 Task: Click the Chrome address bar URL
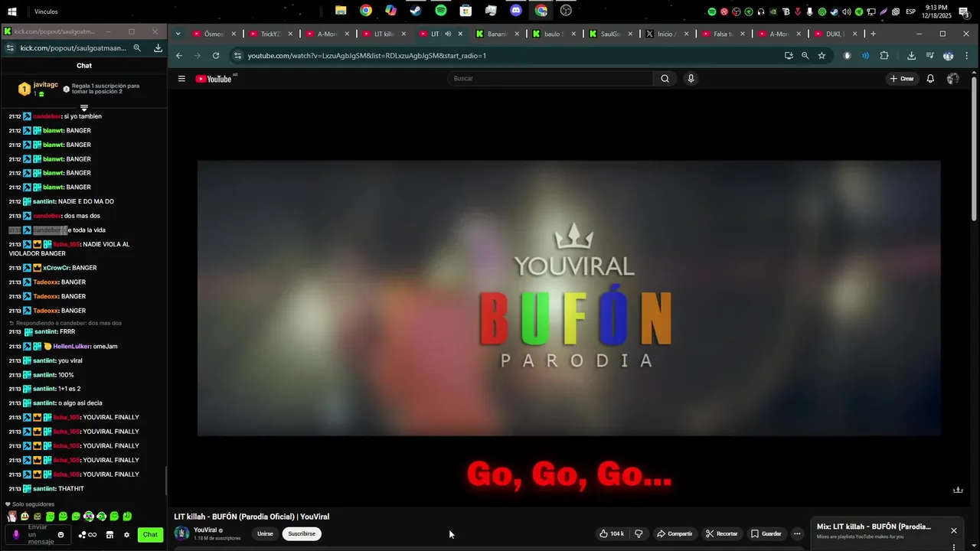[x=367, y=56]
